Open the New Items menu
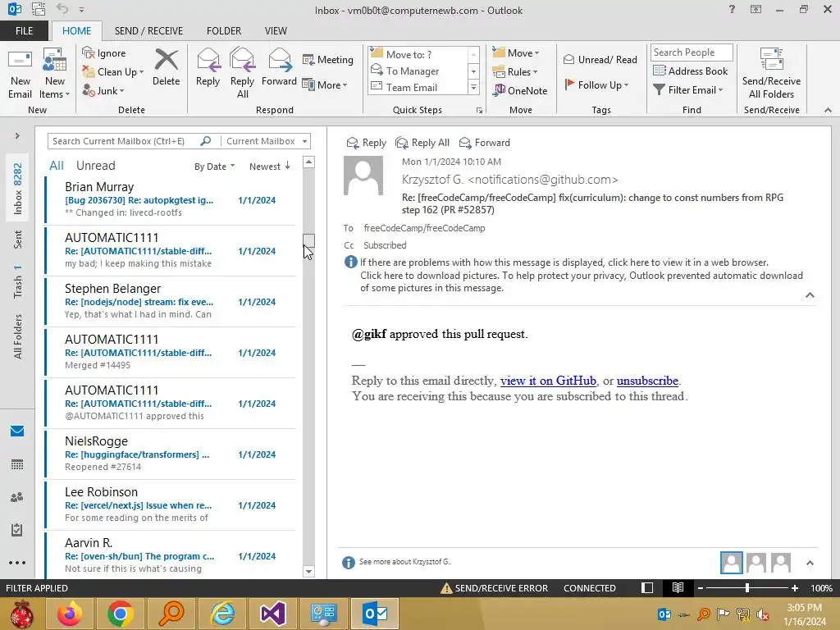 click(55, 74)
